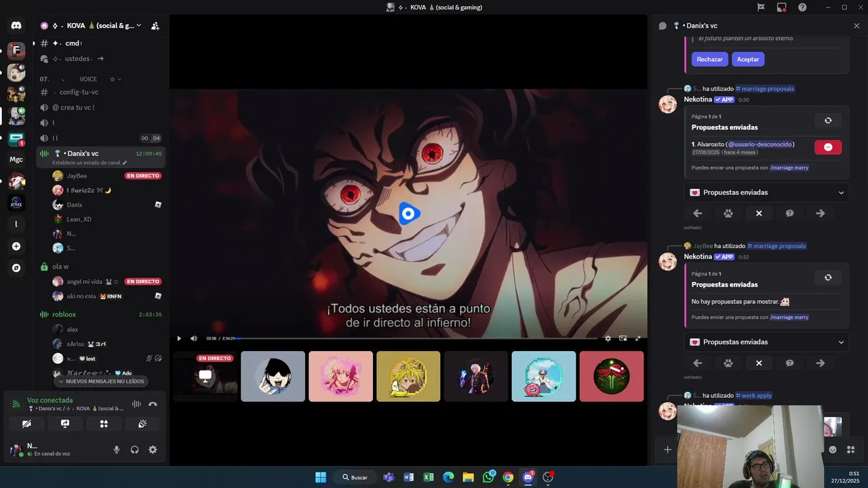Refresh the first Propuestas enviadas embed
Viewport: 868px width, 488px height.
[x=828, y=121]
